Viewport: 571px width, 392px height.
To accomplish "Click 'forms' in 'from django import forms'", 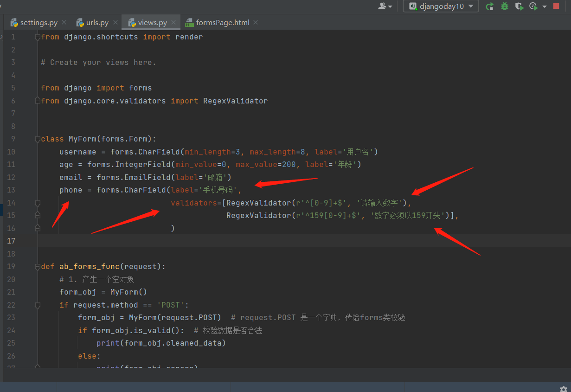I will [141, 88].
